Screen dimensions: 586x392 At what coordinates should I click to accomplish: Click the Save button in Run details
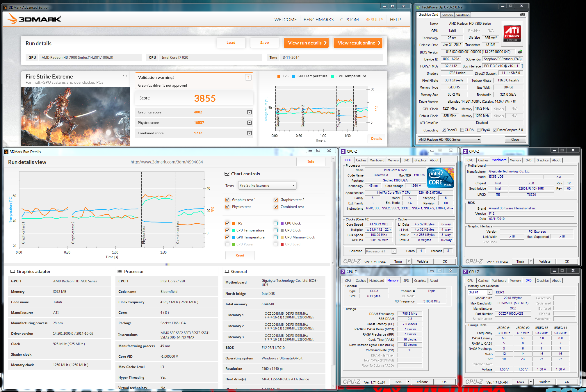[264, 43]
